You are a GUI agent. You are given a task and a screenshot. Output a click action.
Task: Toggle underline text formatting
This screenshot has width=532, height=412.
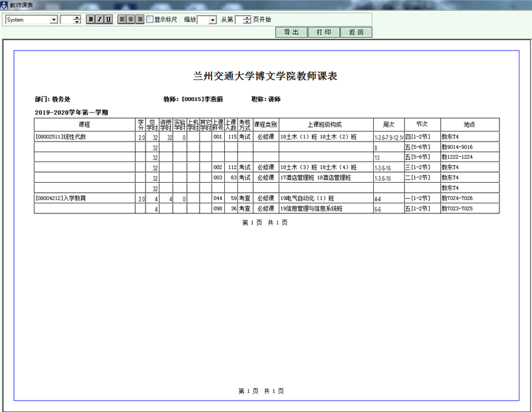tap(108, 19)
